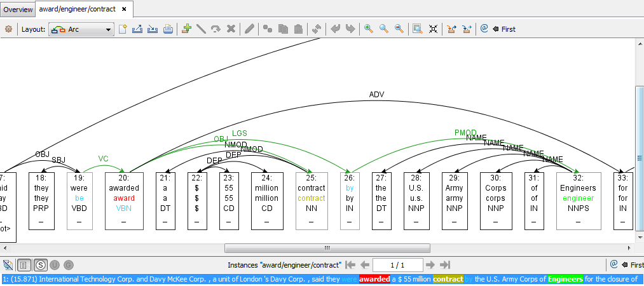Close the award/engineer/contract tab

click(124, 9)
